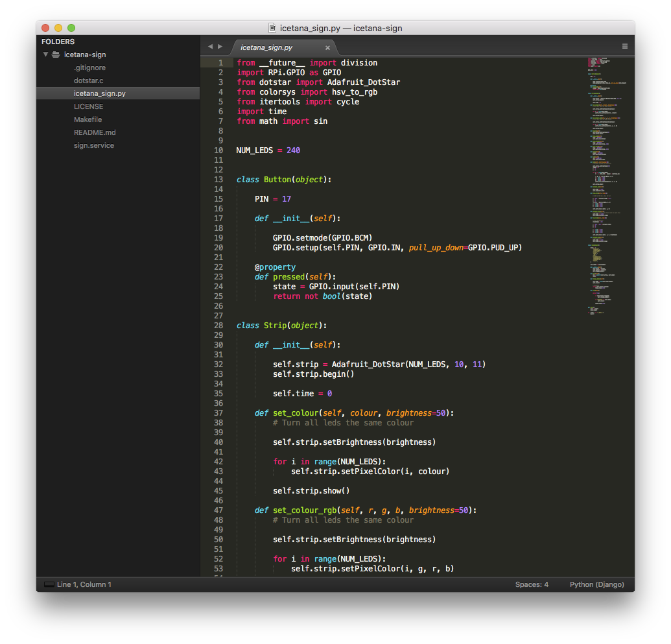The height and width of the screenshot is (644, 671).
Task: Click the "from itertools import cycle" line
Action: point(298,102)
